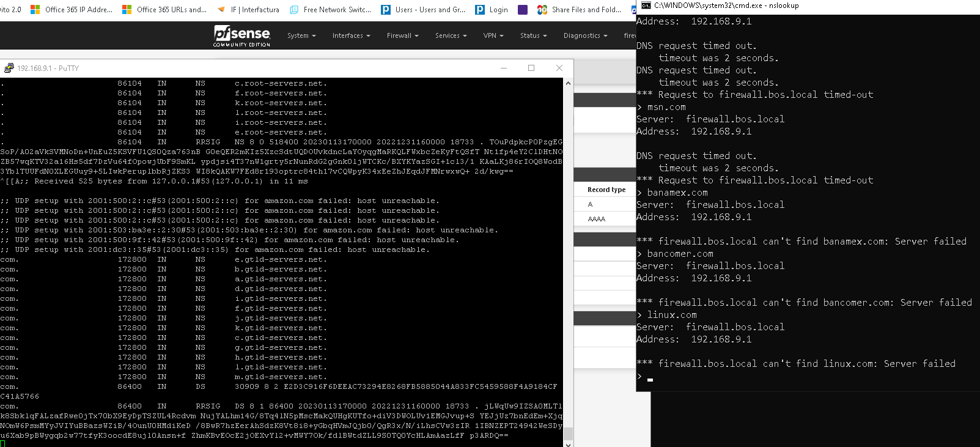The width and height of the screenshot is (980, 447).
Task: Click the j.gtld-servers.net. line in PuTTY
Action: click(164, 318)
